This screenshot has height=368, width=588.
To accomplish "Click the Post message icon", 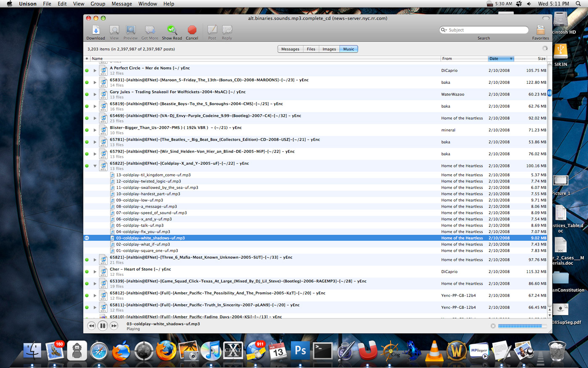I will coord(212,30).
